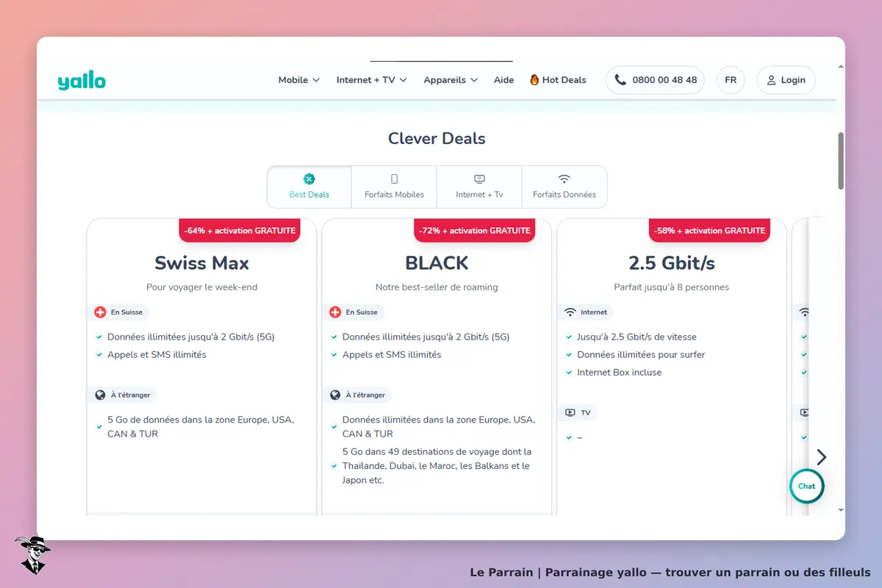Image resolution: width=882 pixels, height=588 pixels.
Task: Click the next arrow to show more deals
Action: [x=822, y=457]
